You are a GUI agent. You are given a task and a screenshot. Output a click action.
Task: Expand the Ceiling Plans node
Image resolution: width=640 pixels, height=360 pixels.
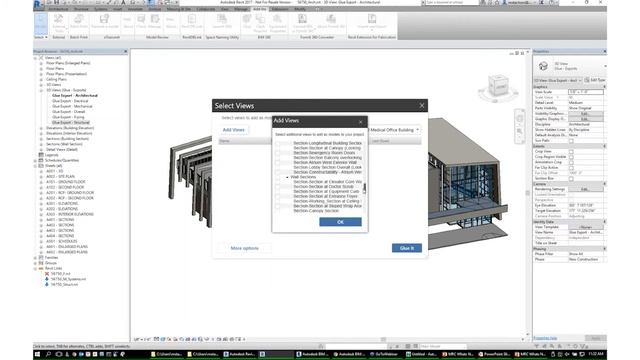tap(41, 80)
